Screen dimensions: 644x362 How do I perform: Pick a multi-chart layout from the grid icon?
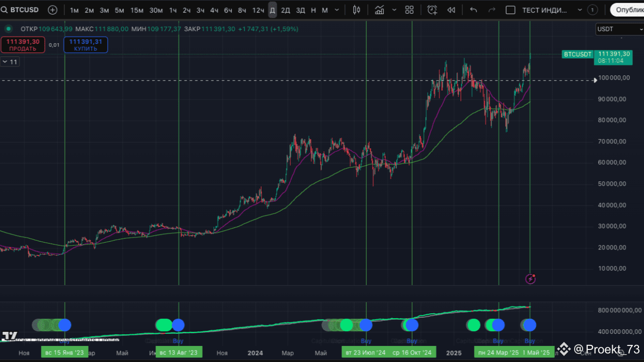pos(409,10)
